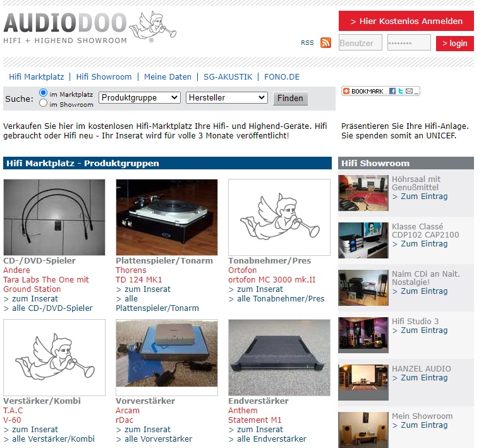Click the 'Arcam' manufacturer link
Viewport: 486px width, 448px height.
tap(128, 411)
